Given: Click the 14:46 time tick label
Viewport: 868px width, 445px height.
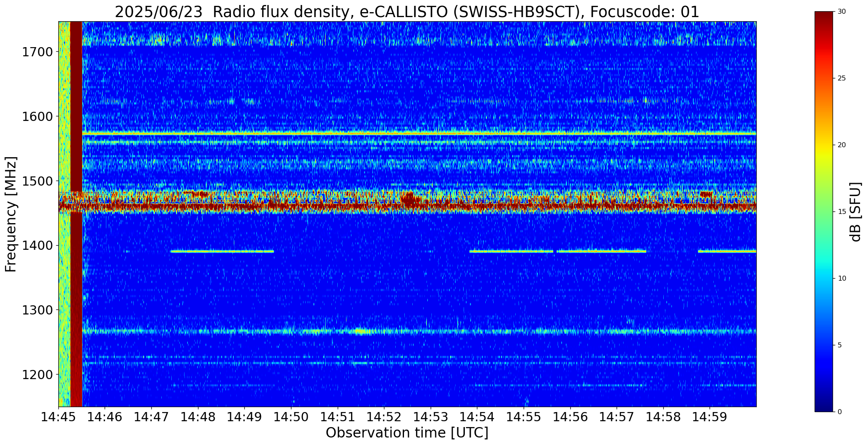Looking at the screenshot, I should [105, 416].
